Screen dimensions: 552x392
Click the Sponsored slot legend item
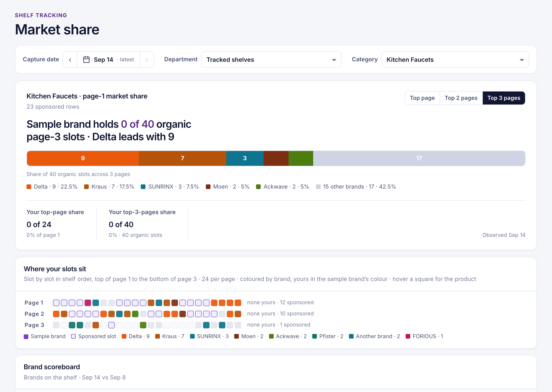pyautogui.click(x=94, y=336)
